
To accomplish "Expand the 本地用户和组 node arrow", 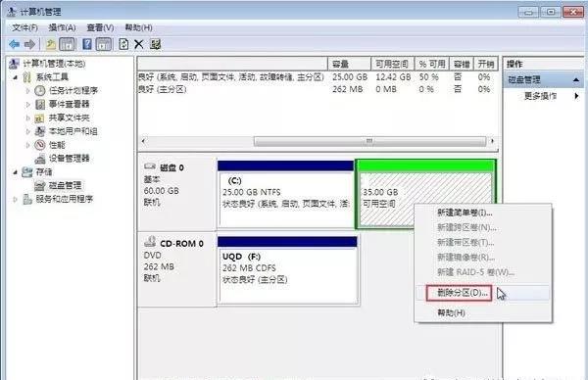I will coord(27,131).
